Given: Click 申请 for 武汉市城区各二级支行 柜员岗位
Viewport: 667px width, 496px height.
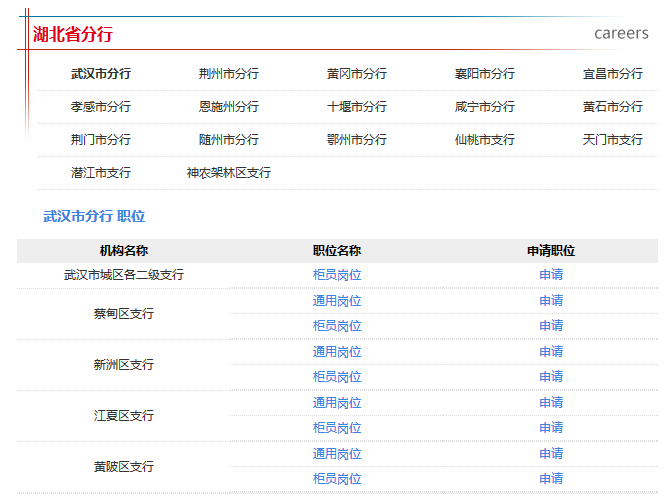Looking at the screenshot, I should pyautogui.click(x=551, y=275).
